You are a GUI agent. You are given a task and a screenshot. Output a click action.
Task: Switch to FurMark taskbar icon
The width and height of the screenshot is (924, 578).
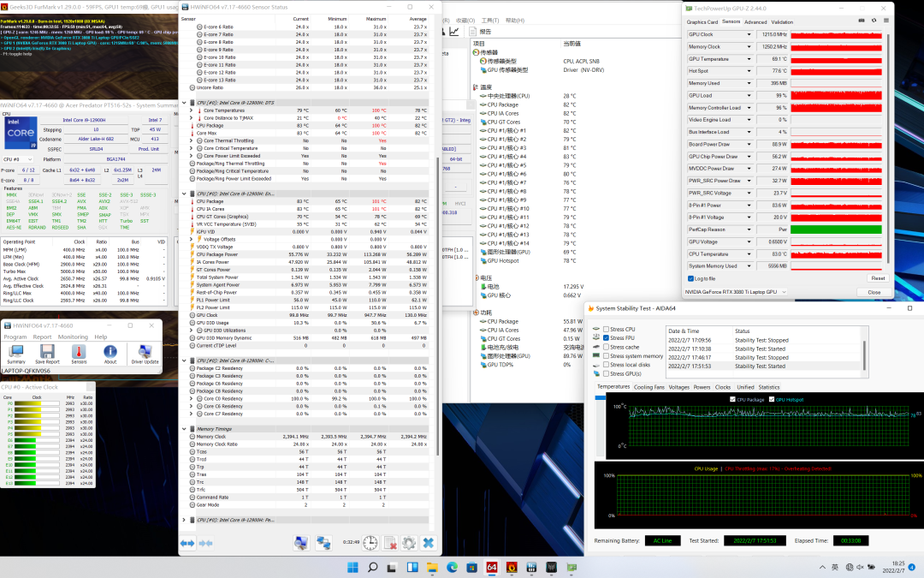[x=512, y=568]
